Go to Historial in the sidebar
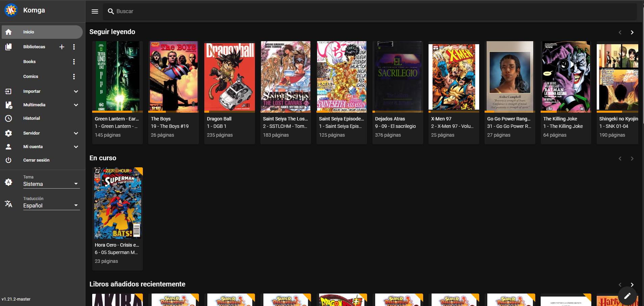Viewport: 644px width, 306px height. (x=31, y=118)
